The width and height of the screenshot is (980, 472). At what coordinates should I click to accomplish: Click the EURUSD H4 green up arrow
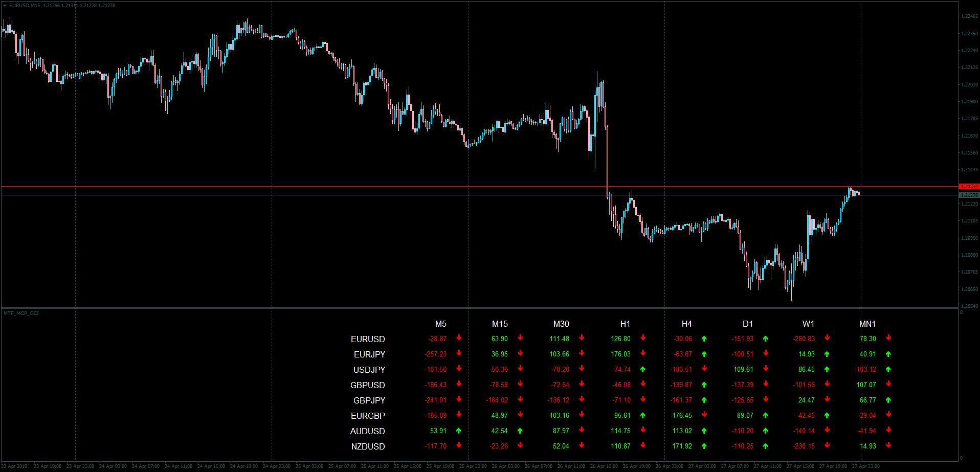click(704, 339)
